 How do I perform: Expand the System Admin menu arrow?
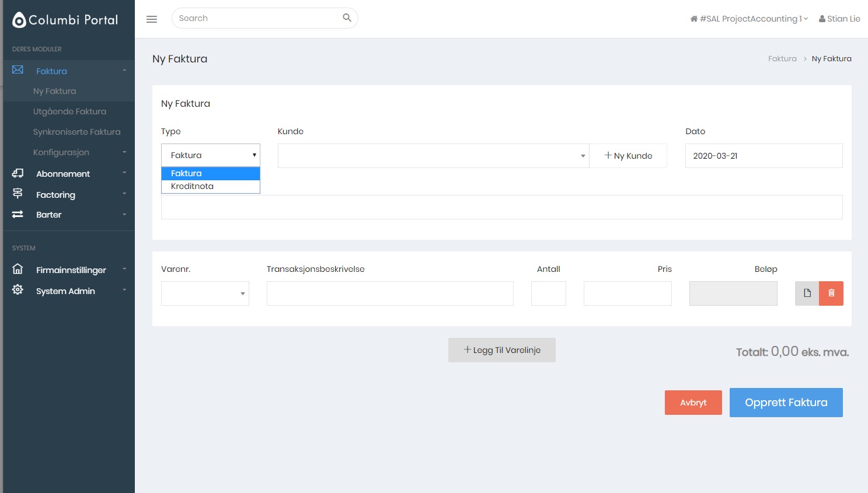tap(124, 290)
